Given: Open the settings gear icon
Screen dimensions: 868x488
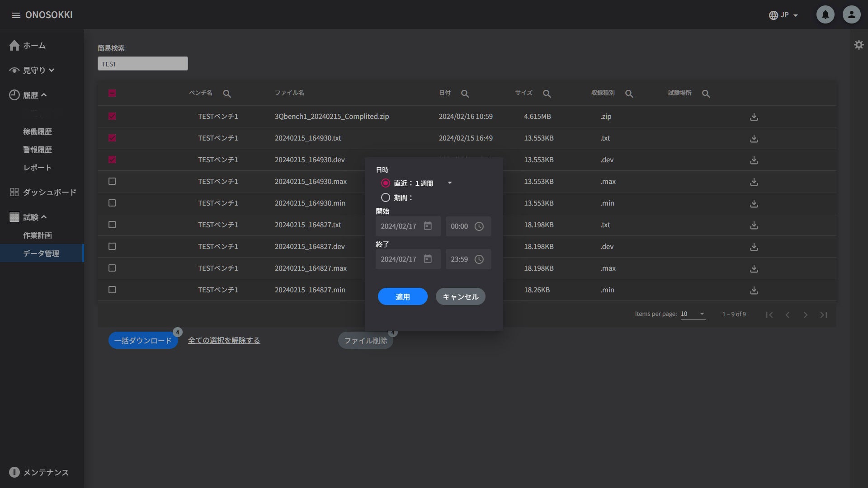Looking at the screenshot, I should coord(859,45).
